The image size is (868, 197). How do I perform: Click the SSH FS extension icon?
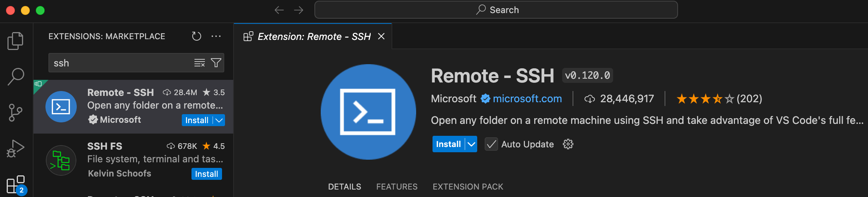(x=61, y=160)
